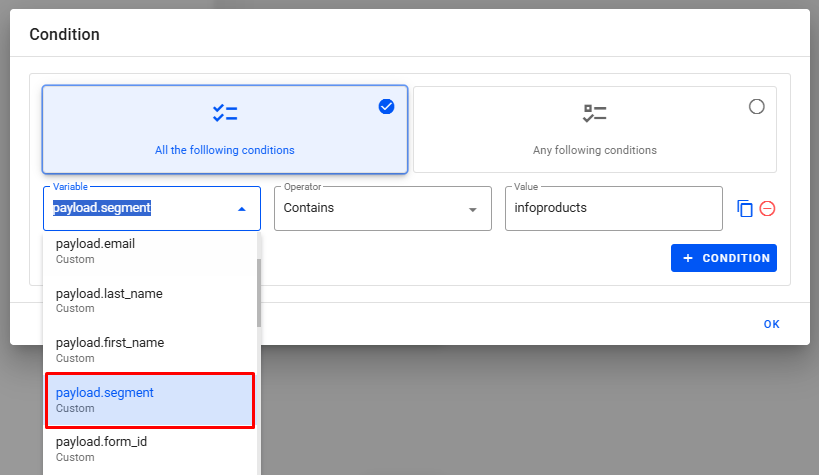Image resolution: width=819 pixels, height=475 pixels.
Task: Select the empty Any following conditions radio
Action: click(x=756, y=107)
